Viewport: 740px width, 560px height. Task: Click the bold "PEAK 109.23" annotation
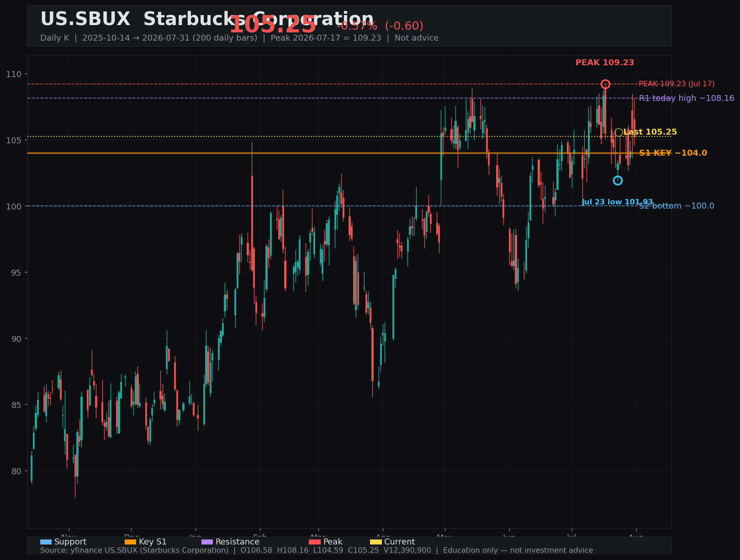tap(605, 63)
